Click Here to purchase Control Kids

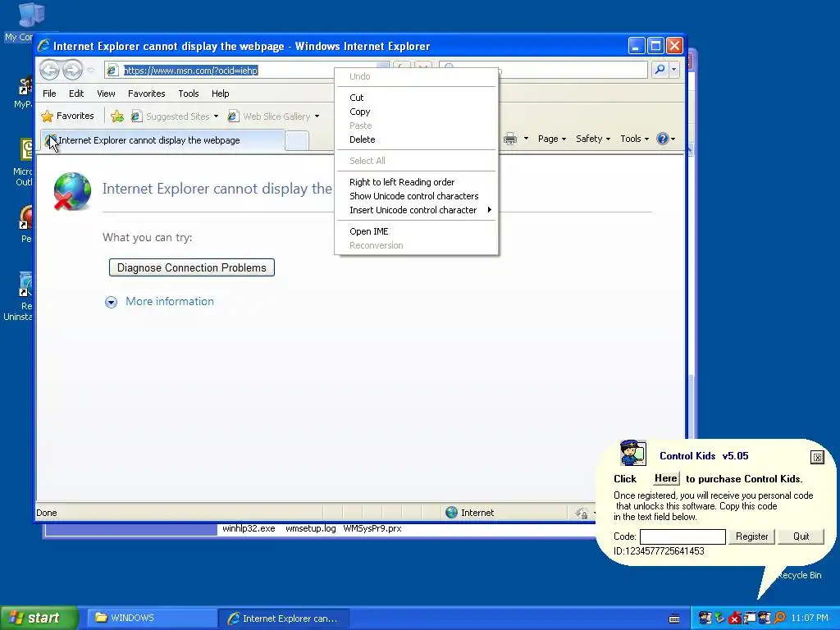click(666, 478)
